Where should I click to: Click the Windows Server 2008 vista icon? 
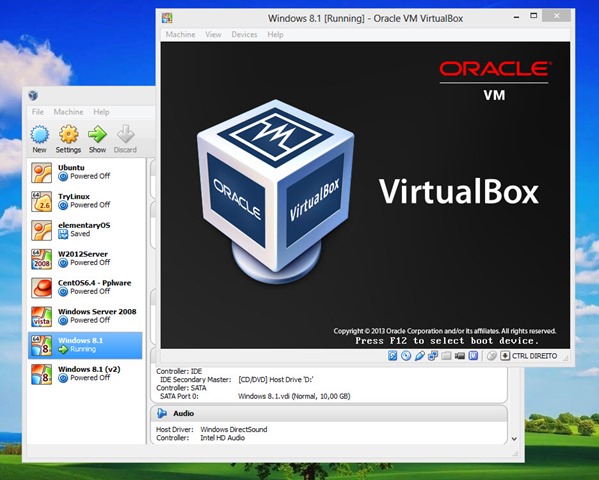41,316
